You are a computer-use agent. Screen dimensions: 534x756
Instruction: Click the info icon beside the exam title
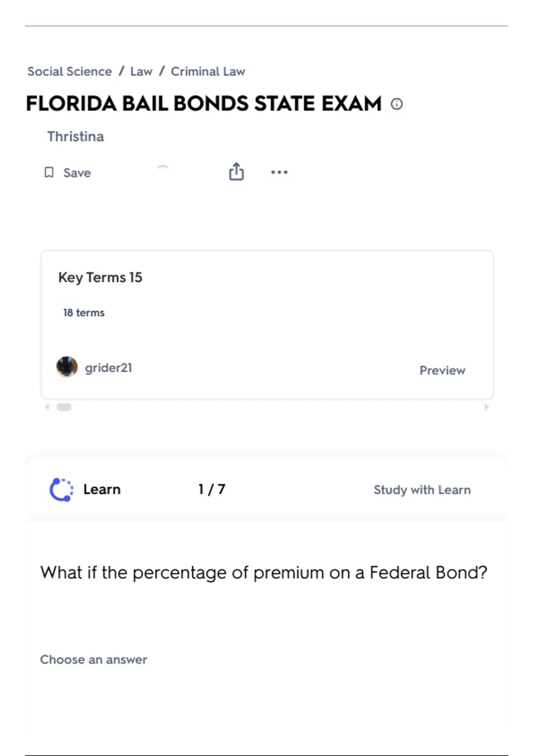coord(396,104)
